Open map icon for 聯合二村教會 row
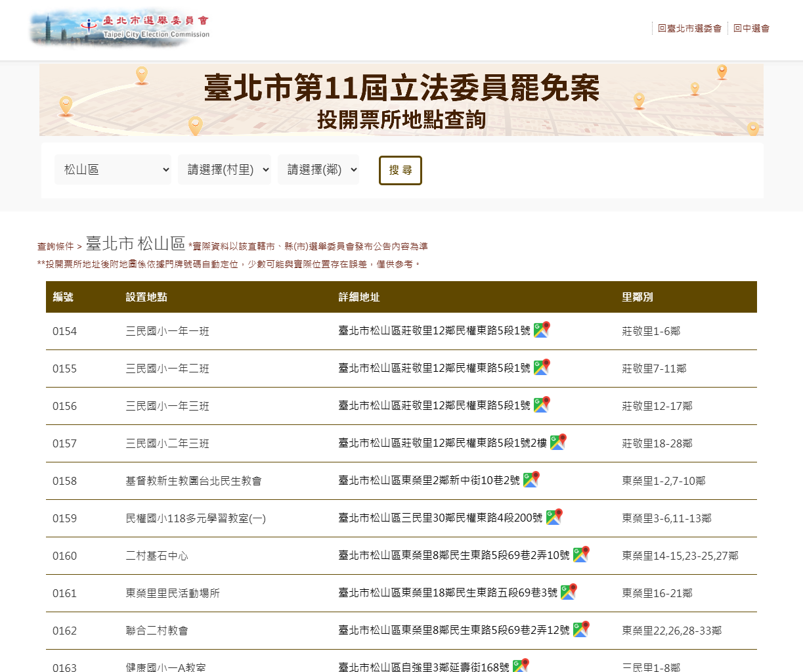The width and height of the screenshot is (803, 672). (x=580, y=629)
